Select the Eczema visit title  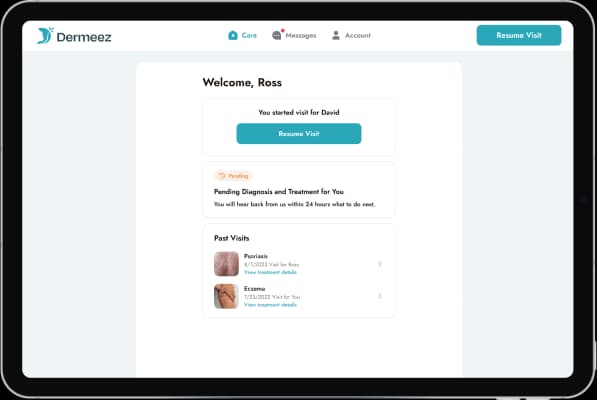tap(254, 288)
